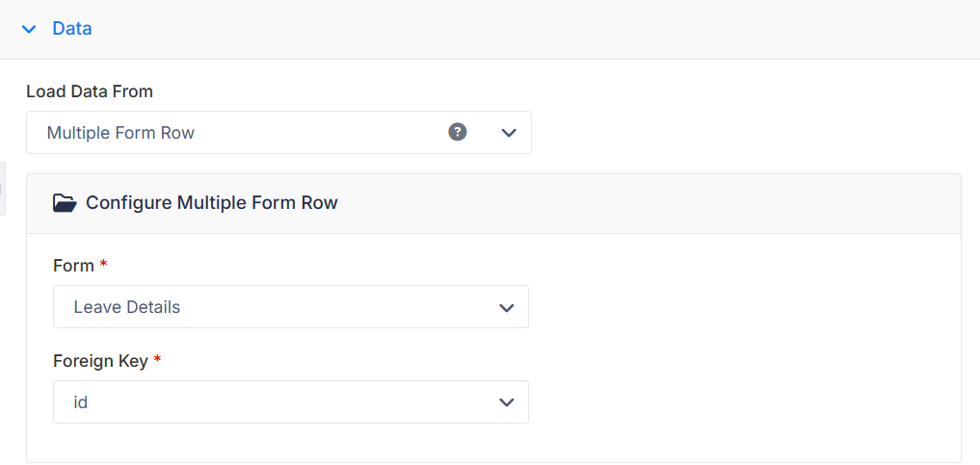Click the Foreign Key field label
Viewport: 980px width, 465px height.
coord(100,361)
